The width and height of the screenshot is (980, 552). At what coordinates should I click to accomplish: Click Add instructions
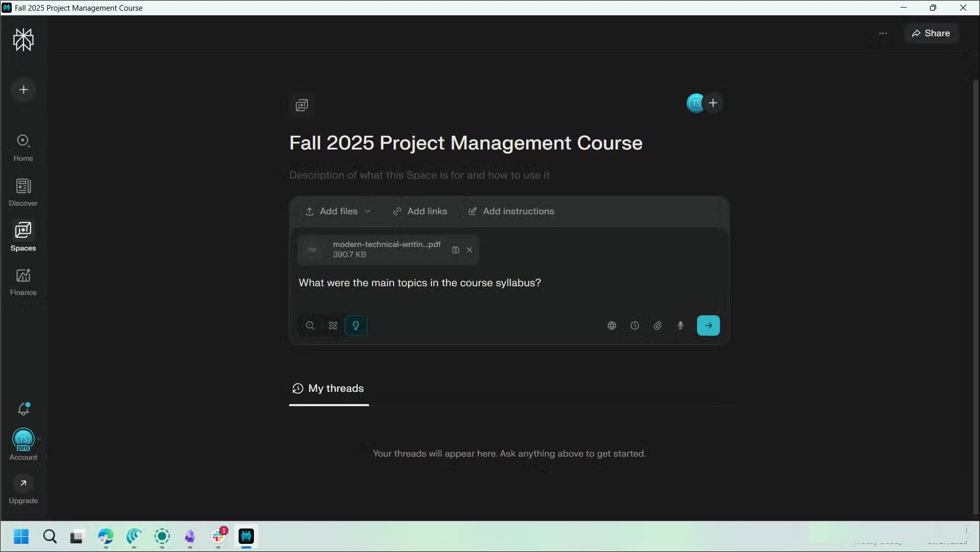point(511,211)
